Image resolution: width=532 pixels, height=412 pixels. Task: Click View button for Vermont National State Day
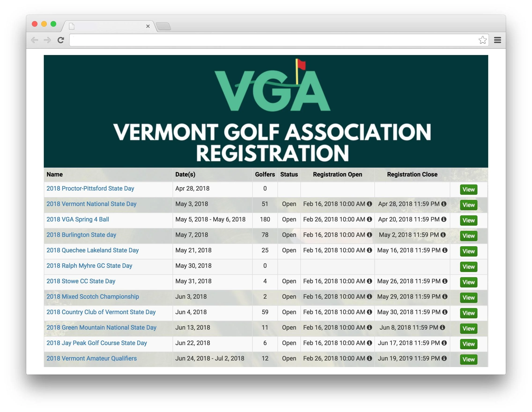(468, 205)
